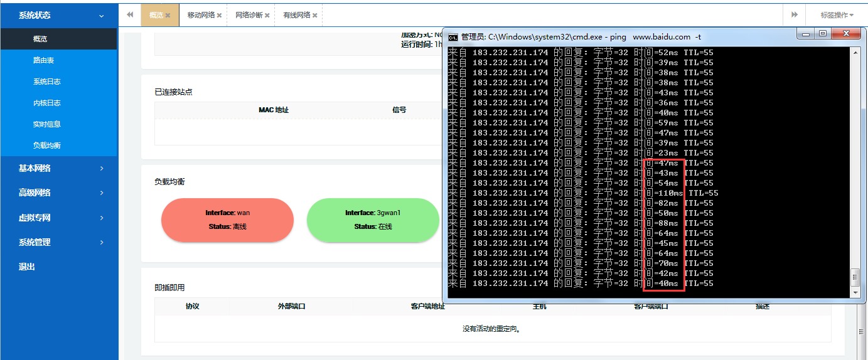
Task: Click cmd scrollbar up arrow
Action: click(x=854, y=53)
